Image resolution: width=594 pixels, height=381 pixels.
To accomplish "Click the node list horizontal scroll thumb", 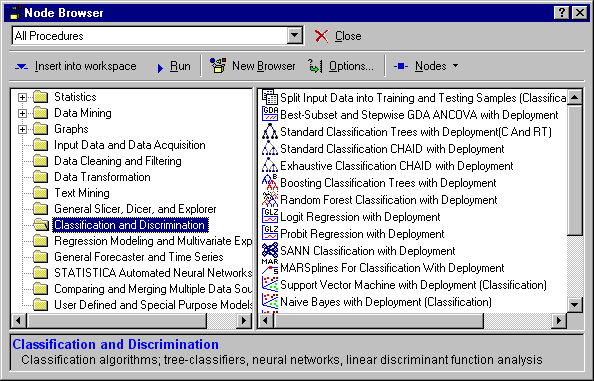I will coord(378,321).
